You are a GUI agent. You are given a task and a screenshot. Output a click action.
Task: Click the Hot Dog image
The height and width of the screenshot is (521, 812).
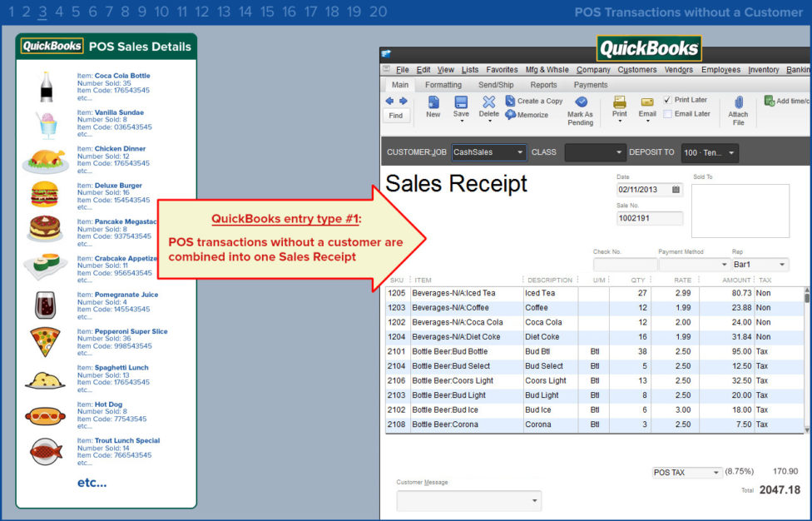tap(46, 415)
